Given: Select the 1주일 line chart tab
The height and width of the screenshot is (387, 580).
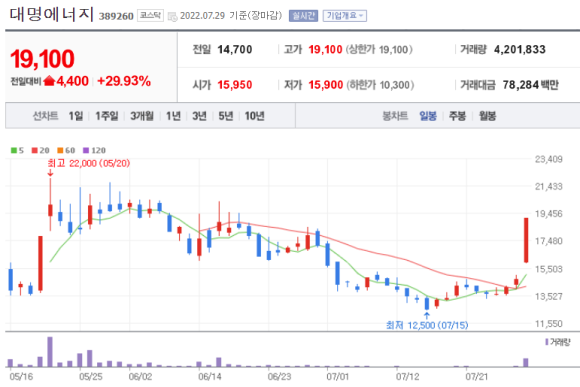Looking at the screenshot, I should 107,116.
